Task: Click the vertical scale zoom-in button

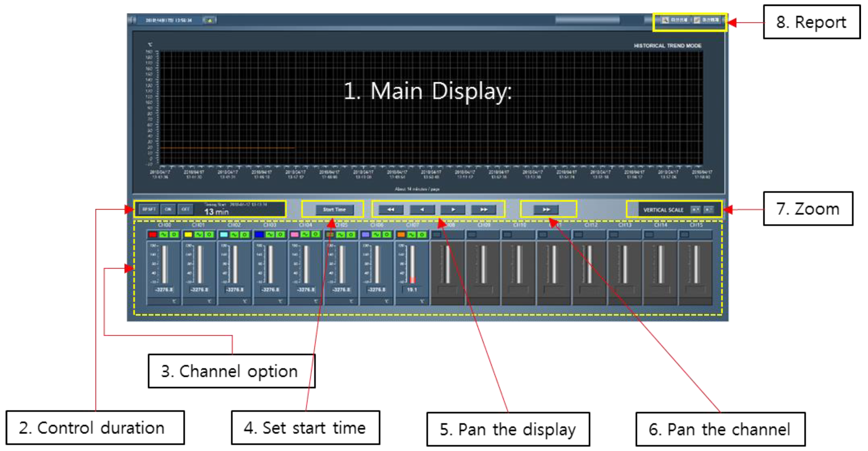Action: click(x=695, y=210)
